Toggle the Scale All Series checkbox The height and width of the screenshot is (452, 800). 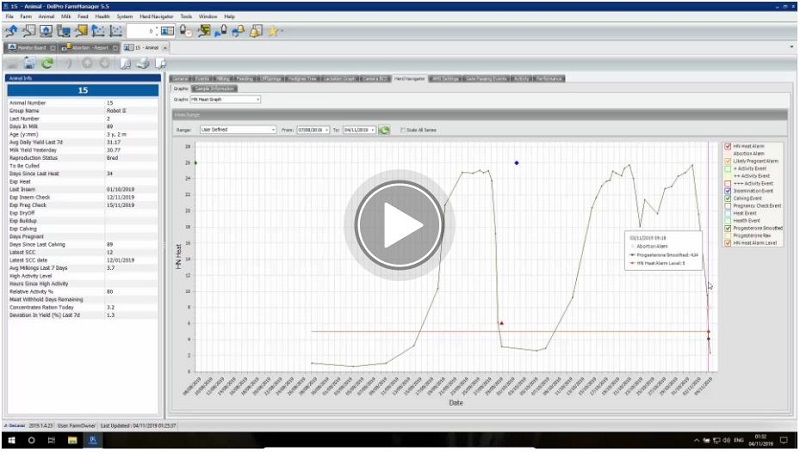click(403, 129)
